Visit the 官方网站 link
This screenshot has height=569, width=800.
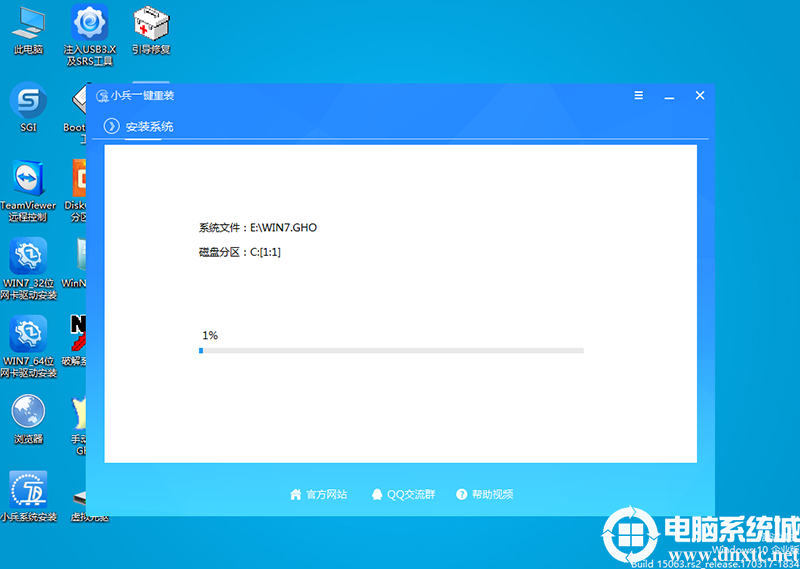318,494
